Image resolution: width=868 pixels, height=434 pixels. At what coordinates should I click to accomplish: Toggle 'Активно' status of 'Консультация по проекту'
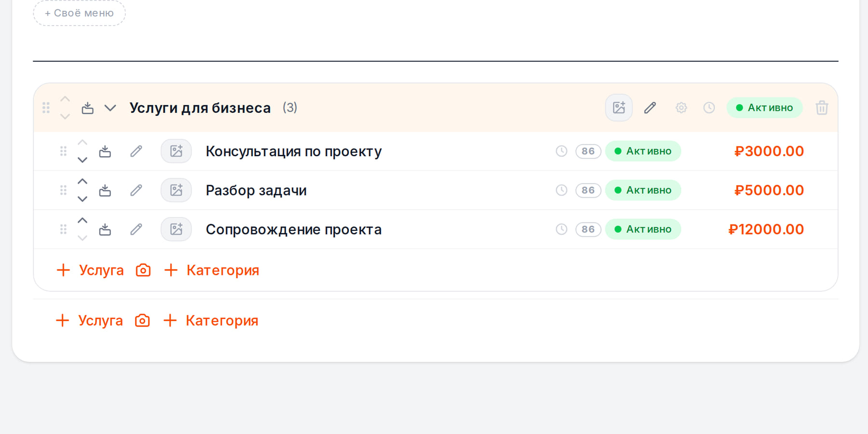click(x=643, y=151)
